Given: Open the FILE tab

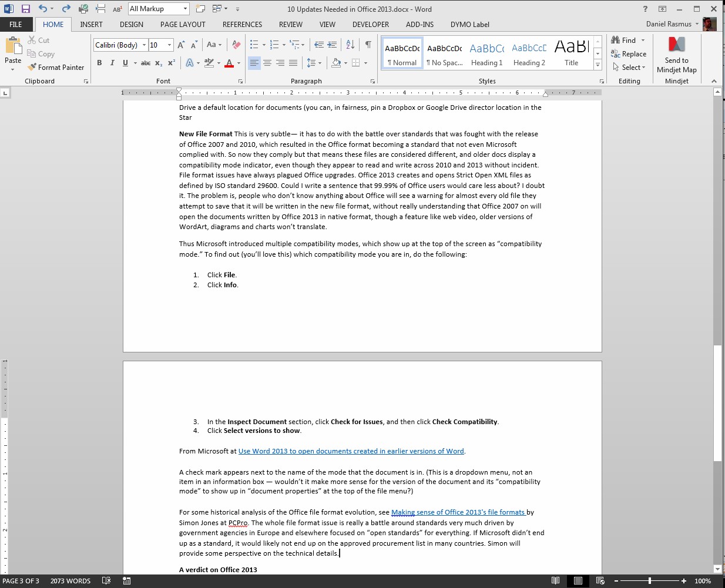Looking at the screenshot, I should pos(16,25).
